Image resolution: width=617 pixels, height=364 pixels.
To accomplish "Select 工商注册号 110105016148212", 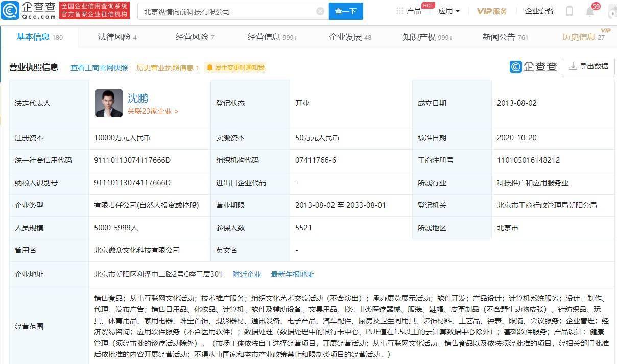I will tap(528, 160).
